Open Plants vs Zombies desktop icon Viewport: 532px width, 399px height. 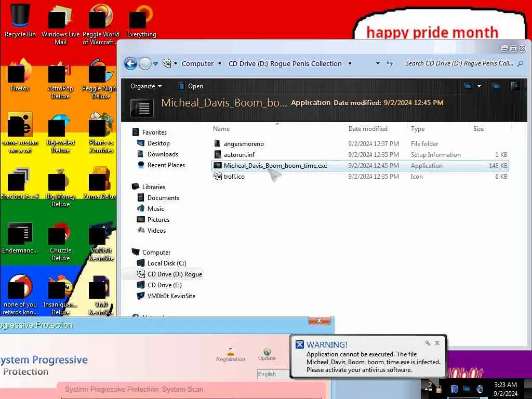[101, 133]
